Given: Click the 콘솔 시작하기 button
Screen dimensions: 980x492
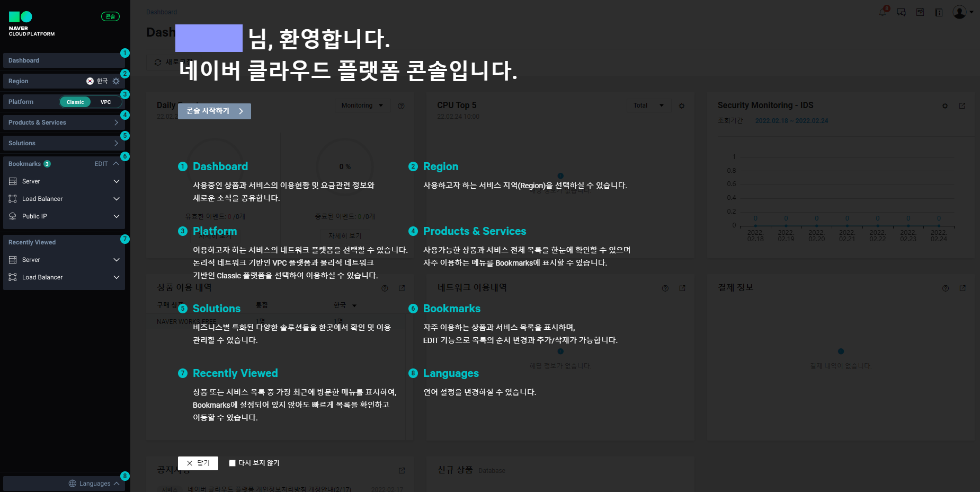Looking at the screenshot, I should [215, 111].
